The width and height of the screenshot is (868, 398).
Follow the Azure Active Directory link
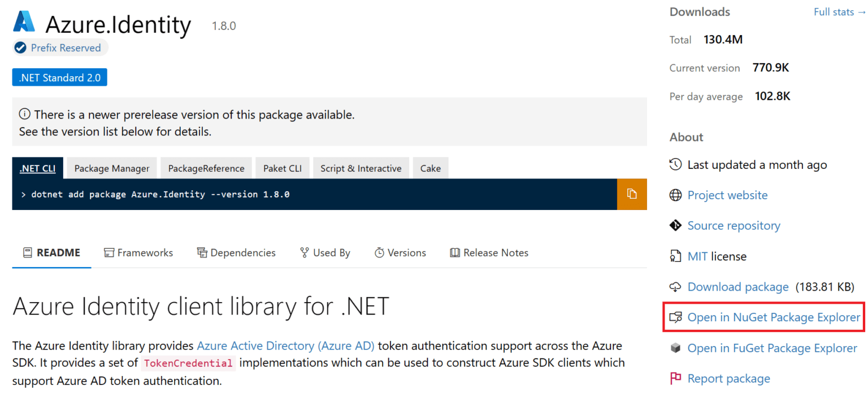286,345
